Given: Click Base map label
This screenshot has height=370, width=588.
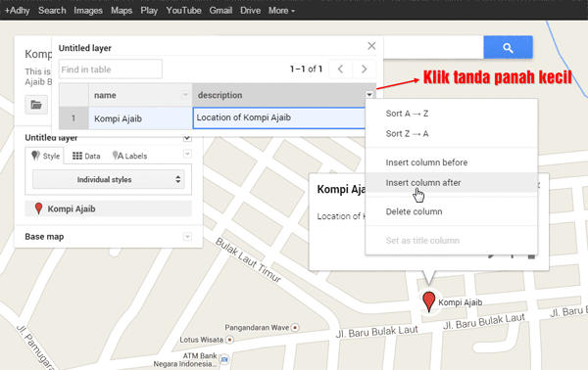Looking at the screenshot, I should (x=44, y=237).
